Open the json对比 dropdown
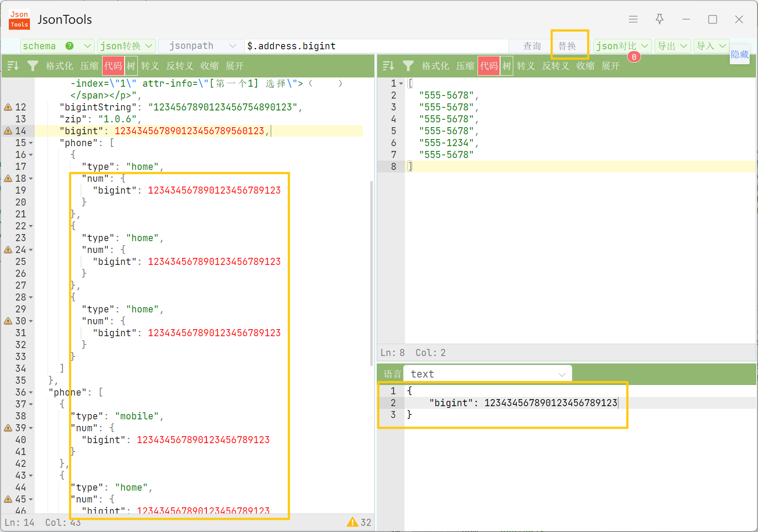 pos(622,46)
